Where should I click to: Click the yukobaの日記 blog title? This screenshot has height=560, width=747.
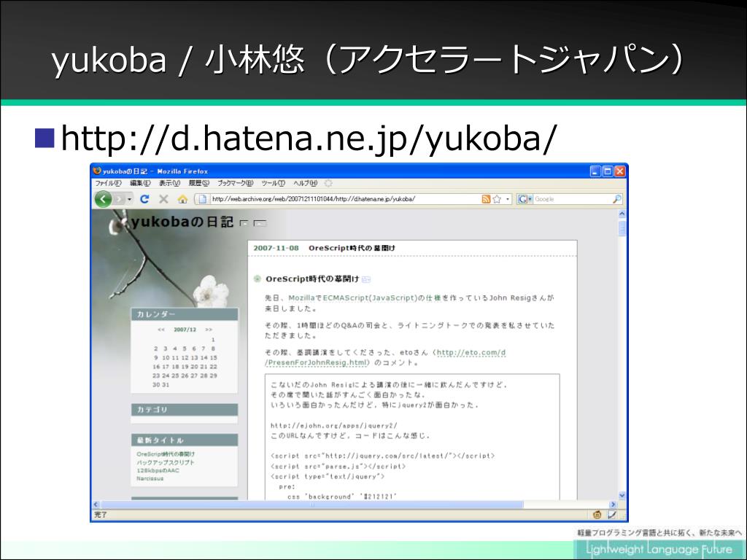[x=182, y=222]
